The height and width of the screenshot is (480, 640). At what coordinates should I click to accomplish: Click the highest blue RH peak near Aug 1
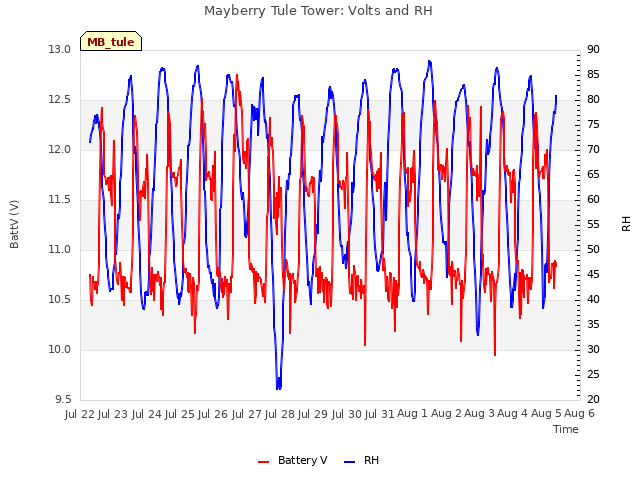click(x=429, y=62)
